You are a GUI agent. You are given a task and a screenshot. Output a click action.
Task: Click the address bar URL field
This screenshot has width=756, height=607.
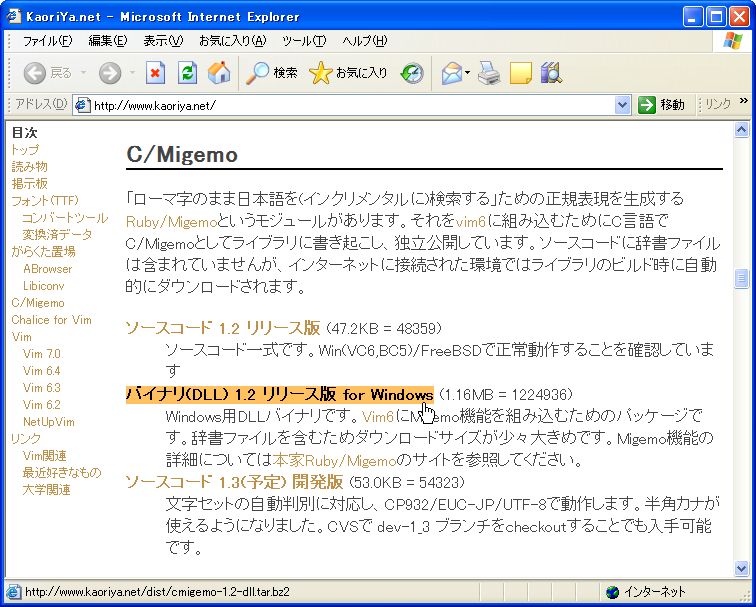point(352,105)
